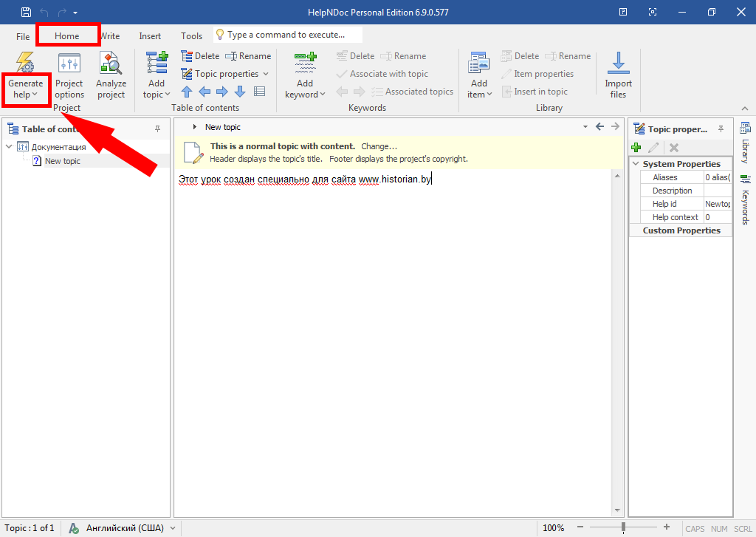Screen dimensions: 756x537
Task: Click the green plus add property icon
Action: (x=636, y=148)
